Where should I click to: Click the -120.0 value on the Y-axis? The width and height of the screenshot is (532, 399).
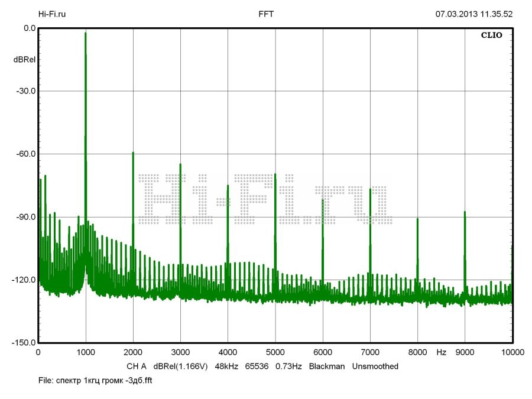[22, 280]
